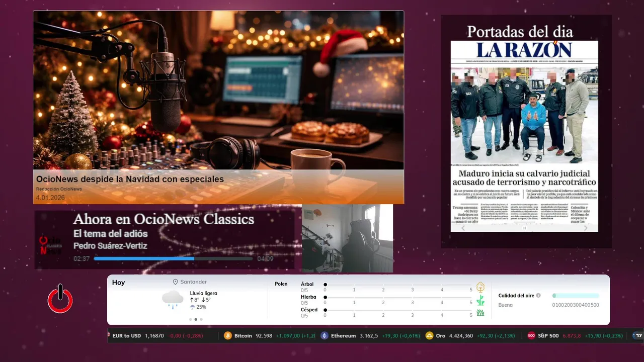The image size is (644, 362).
Task: Click the elapsed time '02:37'
Action: (82, 259)
